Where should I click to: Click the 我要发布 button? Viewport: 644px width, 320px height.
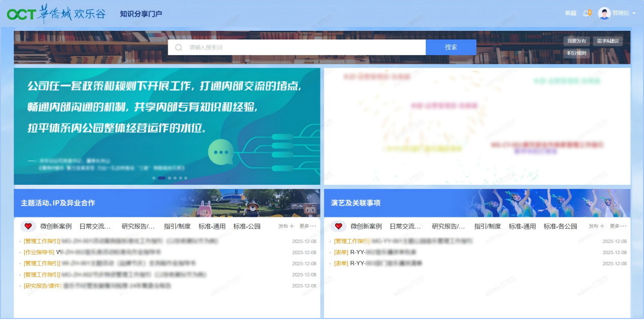[576, 41]
